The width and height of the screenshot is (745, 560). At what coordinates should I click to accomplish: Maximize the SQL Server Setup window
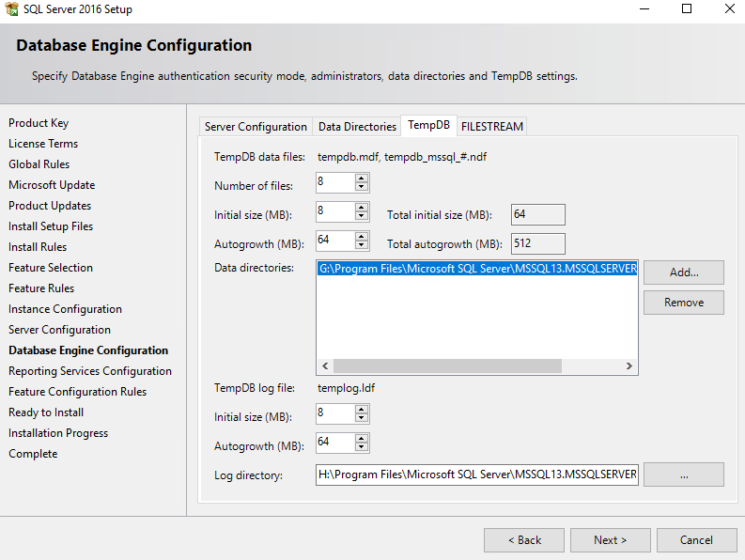[x=687, y=8]
